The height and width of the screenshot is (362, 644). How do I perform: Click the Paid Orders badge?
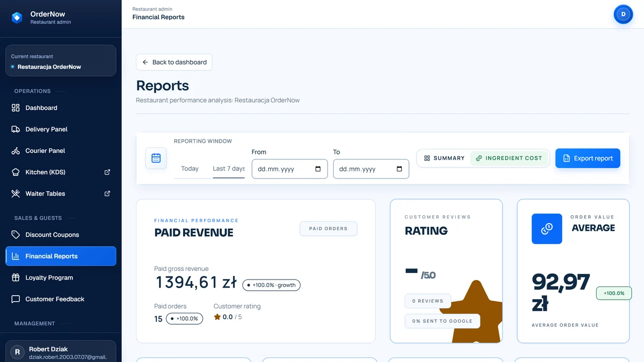329,229
